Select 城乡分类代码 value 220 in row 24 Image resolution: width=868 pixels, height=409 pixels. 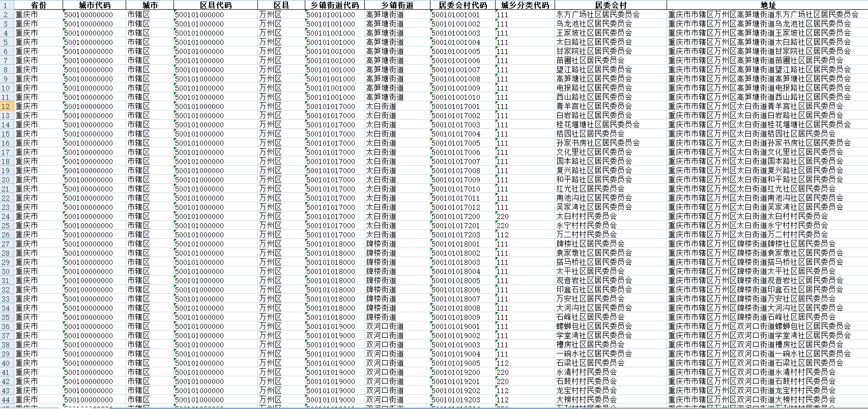coord(503,216)
